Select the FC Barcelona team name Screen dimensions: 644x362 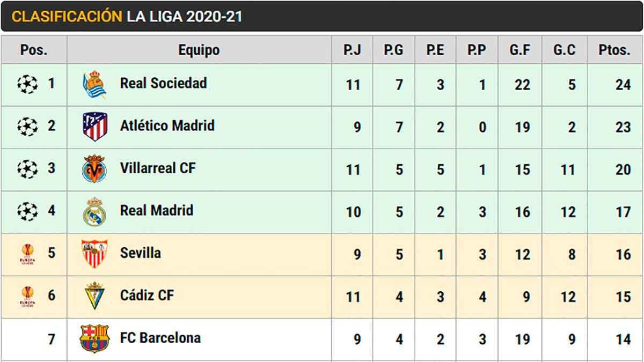click(x=160, y=338)
